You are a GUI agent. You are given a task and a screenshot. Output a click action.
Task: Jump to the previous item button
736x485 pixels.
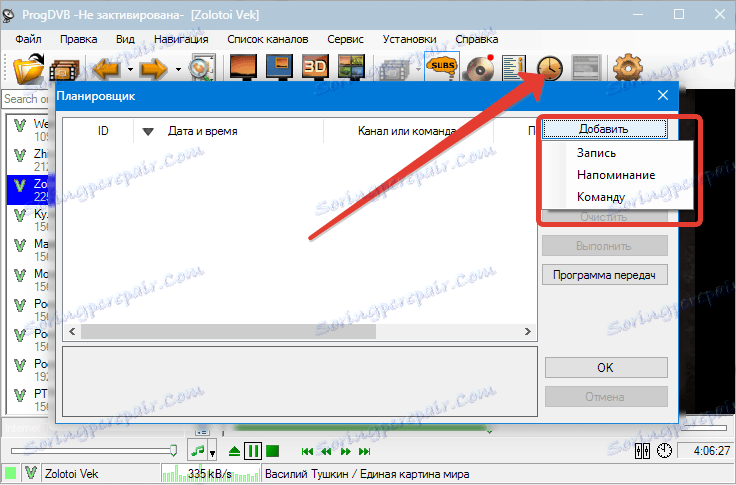click(307, 452)
